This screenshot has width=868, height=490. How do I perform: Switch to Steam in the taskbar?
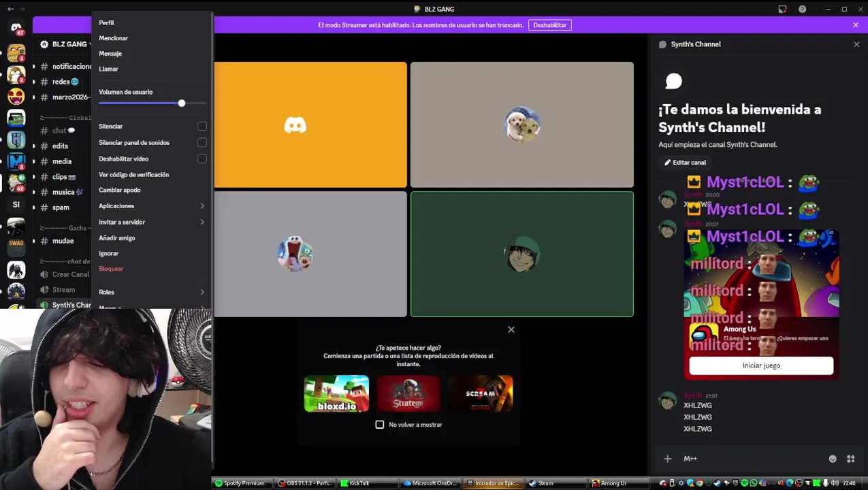556,483
